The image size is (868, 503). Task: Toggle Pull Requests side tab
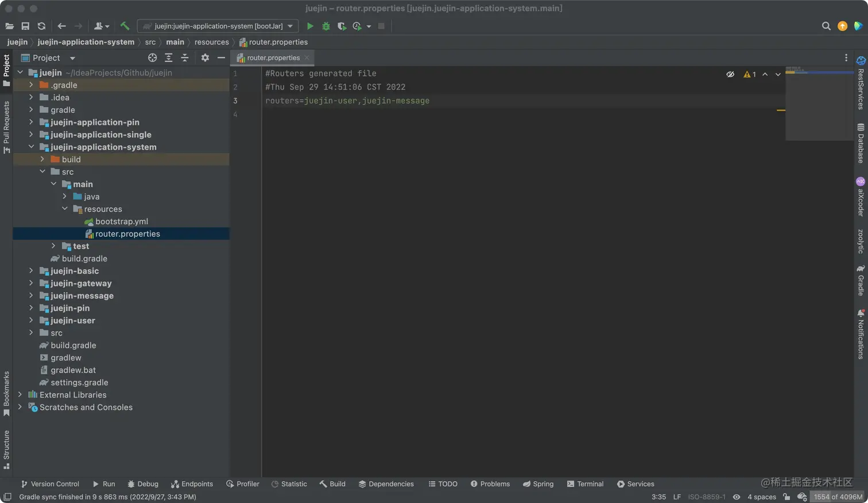(6, 127)
